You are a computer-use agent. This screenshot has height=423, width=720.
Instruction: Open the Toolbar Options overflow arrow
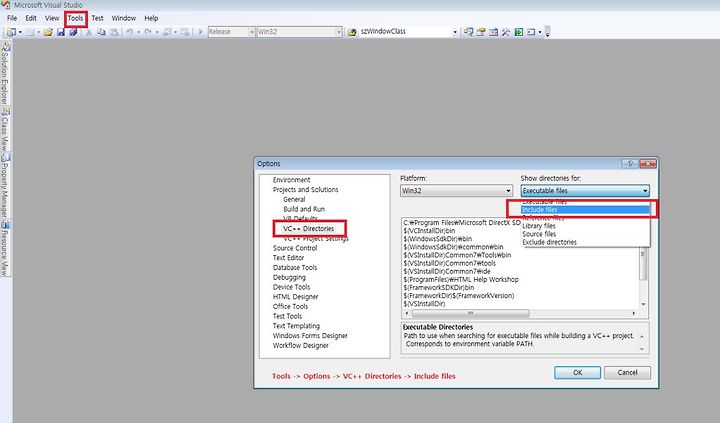click(547, 32)
